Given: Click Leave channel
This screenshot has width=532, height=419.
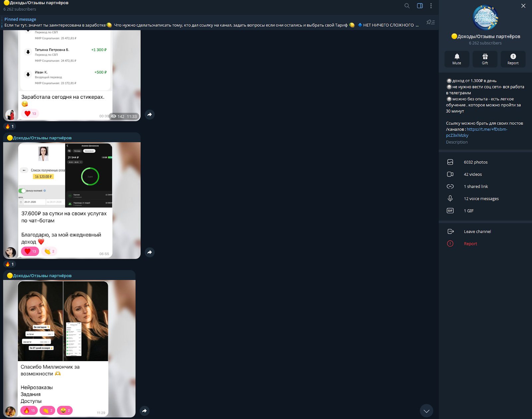Looking at the screenshot, I should coord(477,231).
